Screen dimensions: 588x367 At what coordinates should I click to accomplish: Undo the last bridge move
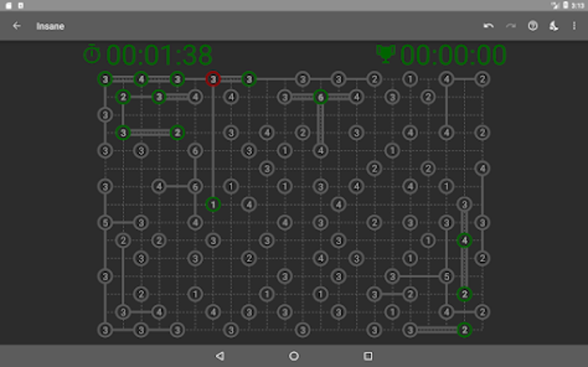488,26
